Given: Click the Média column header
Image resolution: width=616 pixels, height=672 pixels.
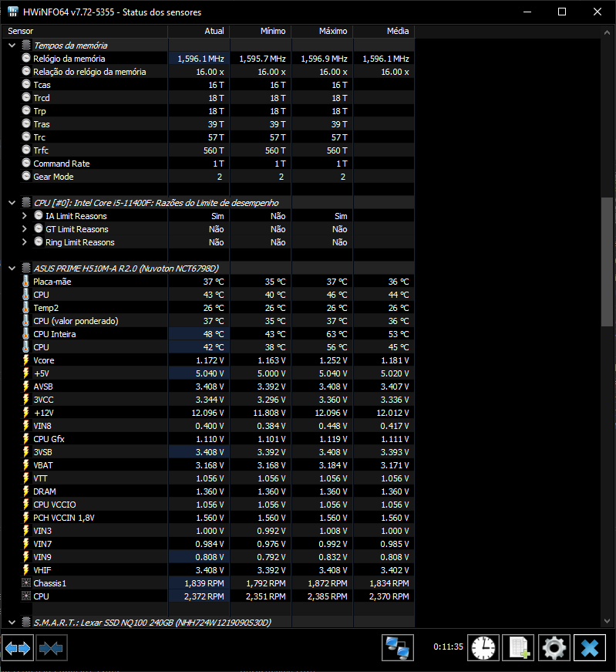Looking at the screenshot, I should (384, 31).
